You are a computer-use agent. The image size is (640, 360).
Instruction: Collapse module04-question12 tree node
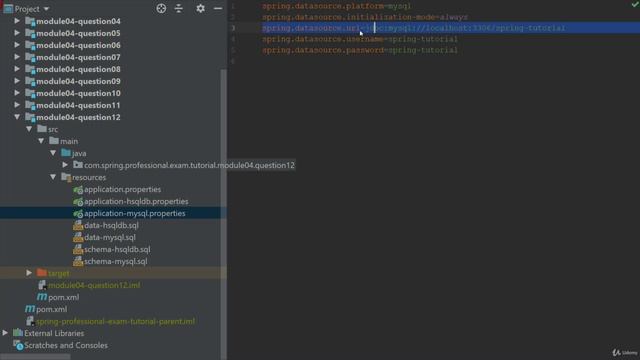17,117
